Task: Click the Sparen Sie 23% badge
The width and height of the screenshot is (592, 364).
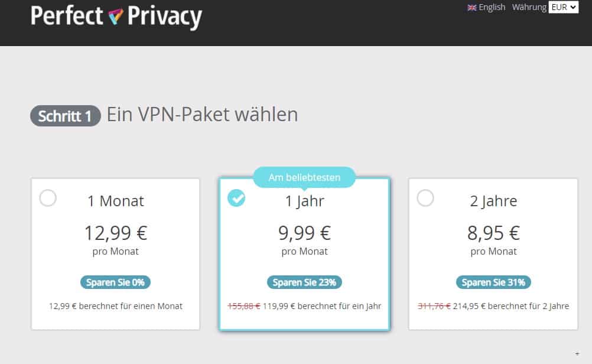Action: click(304, 282)
